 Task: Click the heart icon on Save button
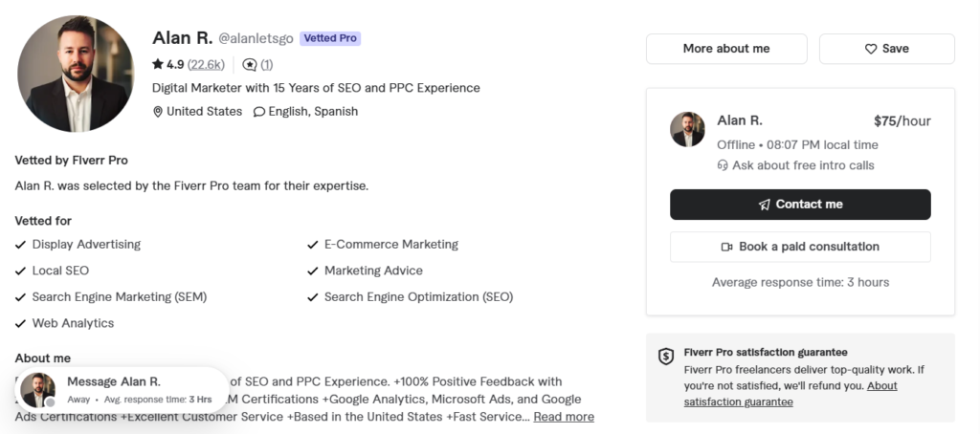[x=871, y=49]
